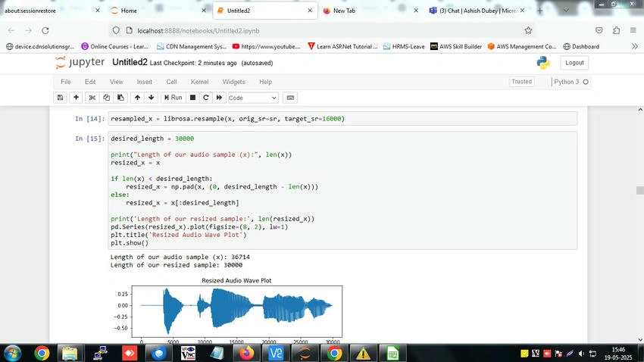
Task: Restart and run all with the fast-forward icon
Action: [219, 98]
